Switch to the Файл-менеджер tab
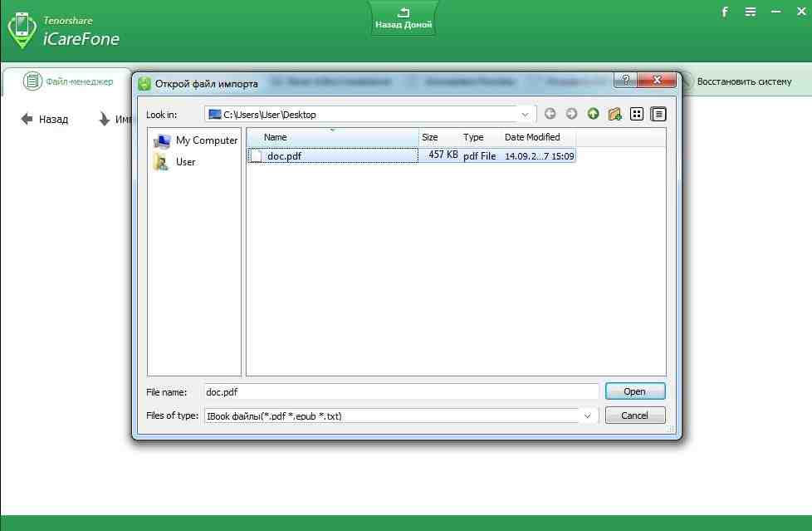Screen dimensions: 812x531 click(x=68, y=81)
